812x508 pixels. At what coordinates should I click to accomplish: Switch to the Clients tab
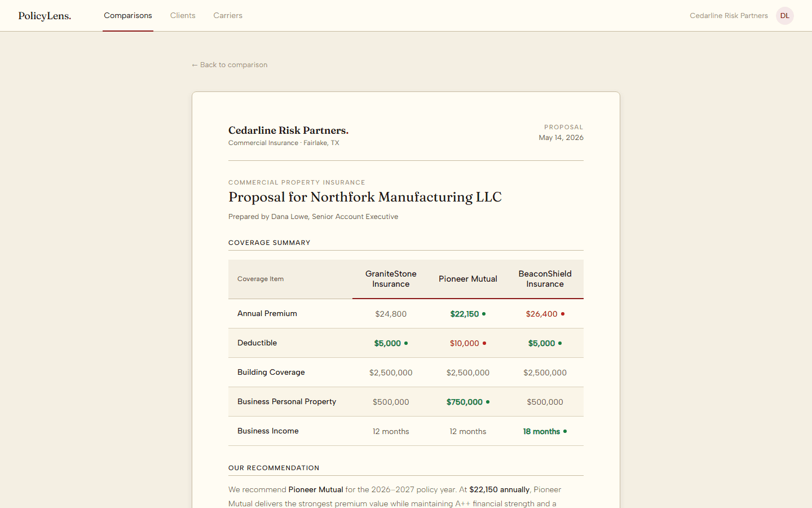tap(183, 16)
